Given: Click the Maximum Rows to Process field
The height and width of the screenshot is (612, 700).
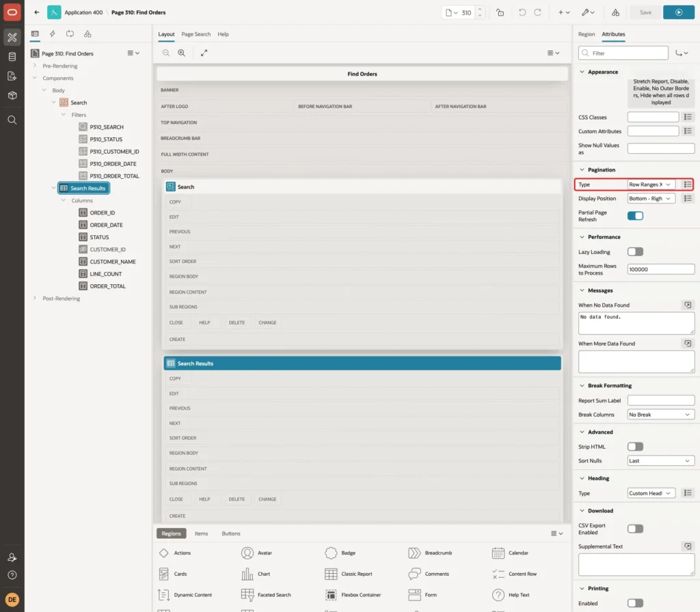Looking at the screenshot, I should point(660,269).
